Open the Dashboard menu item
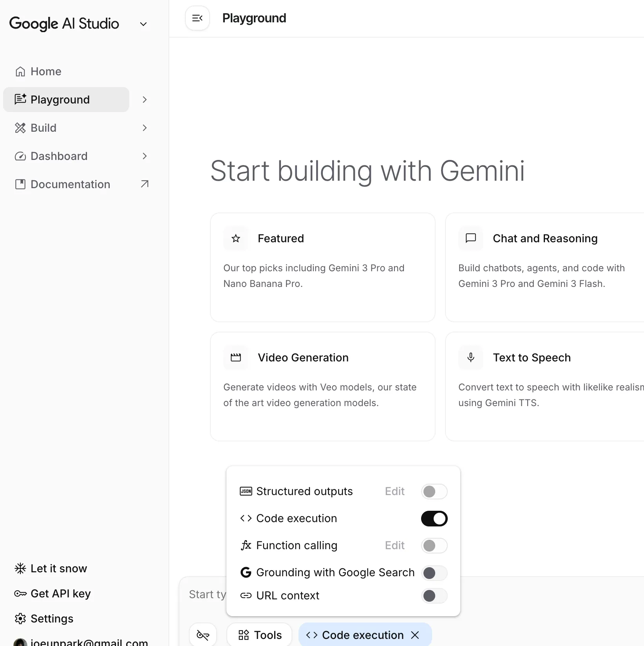This screenshot has height=646, width=644. coord(59,156)
